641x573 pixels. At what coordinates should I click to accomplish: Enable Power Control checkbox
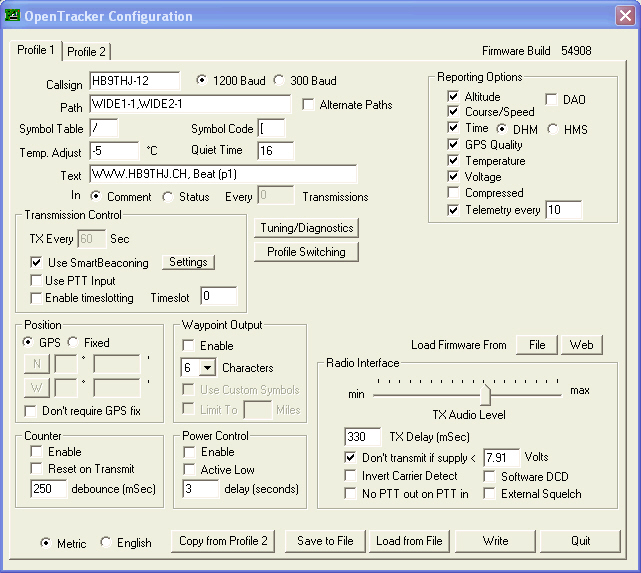[x=189, y=452]
